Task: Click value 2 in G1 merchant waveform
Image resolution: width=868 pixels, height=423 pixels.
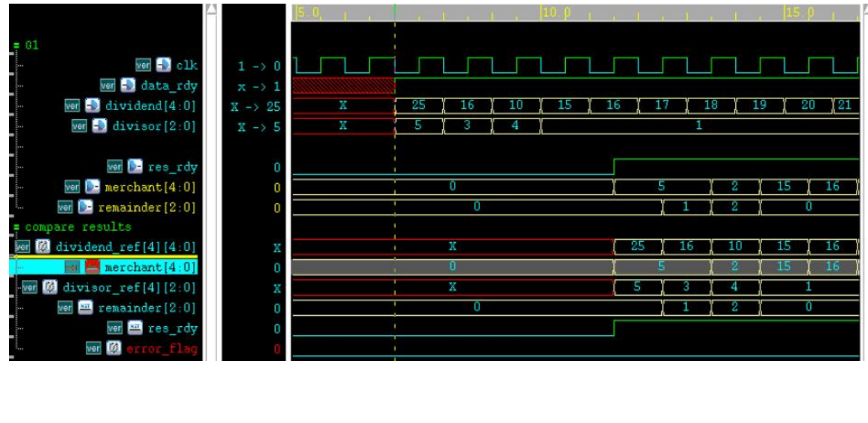Action: (x=734, y=186)
